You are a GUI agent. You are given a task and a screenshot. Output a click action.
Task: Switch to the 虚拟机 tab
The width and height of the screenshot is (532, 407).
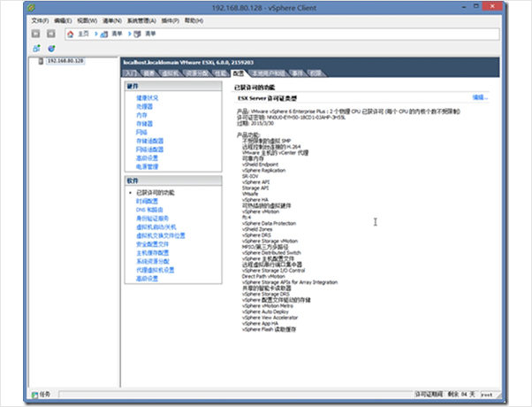pos(170,73)
